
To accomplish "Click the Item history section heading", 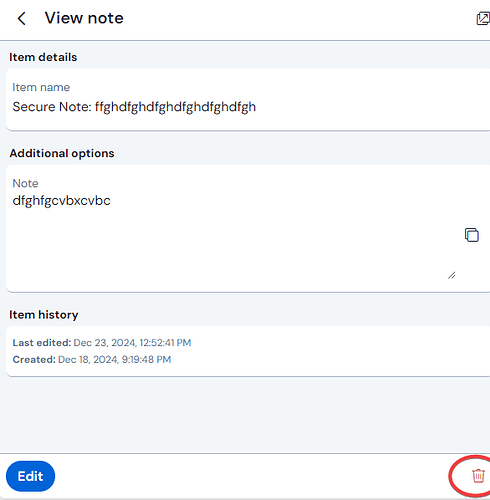I will 44,315.
